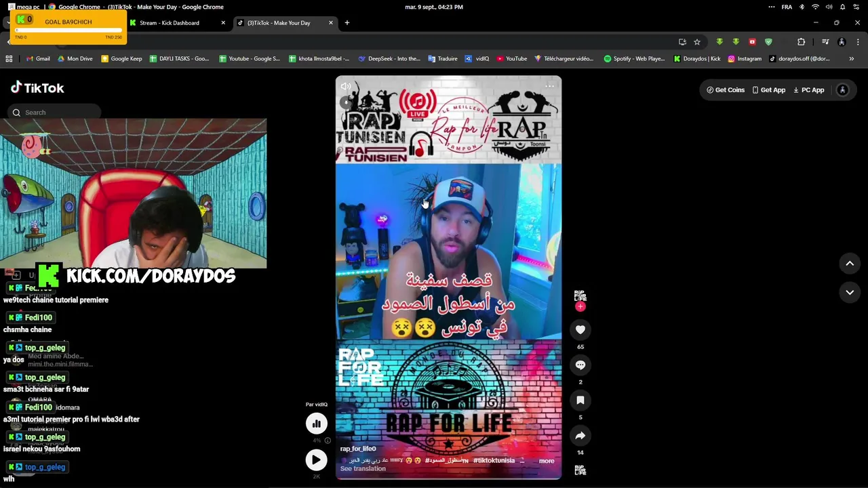Image resolution: width=868 pixels, height=488 pixels.
Task: Open rap_for_life0 profile avatar above follow badge
Action: tap(580, 296)
